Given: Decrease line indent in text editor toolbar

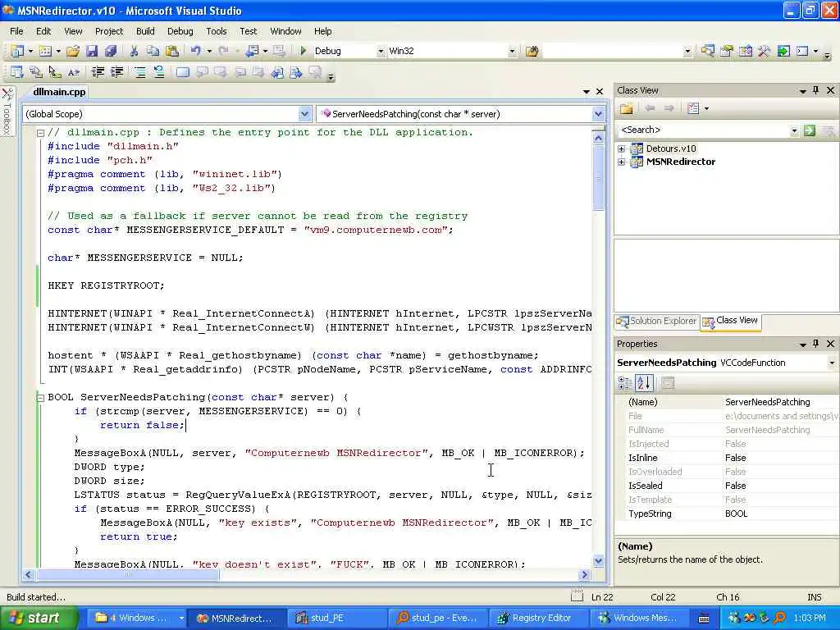Looking at the screenshot, I should 98,72.
